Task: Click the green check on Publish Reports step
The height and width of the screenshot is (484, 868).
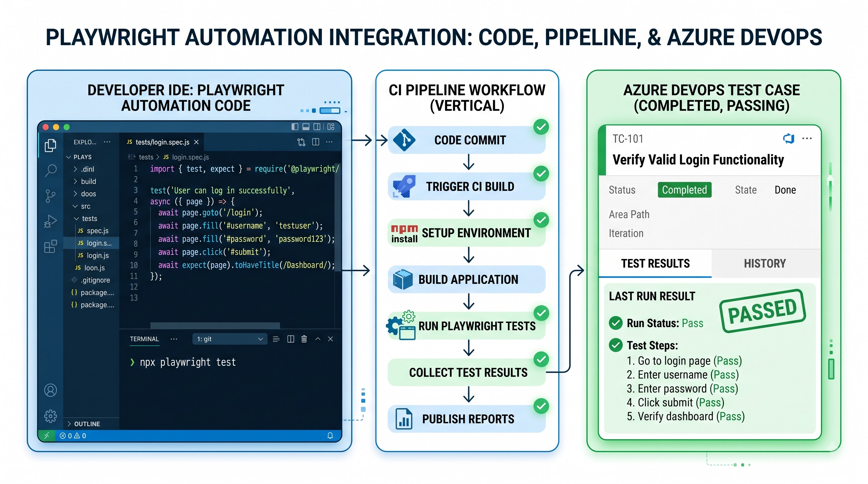Action: (x=541, y=406)
